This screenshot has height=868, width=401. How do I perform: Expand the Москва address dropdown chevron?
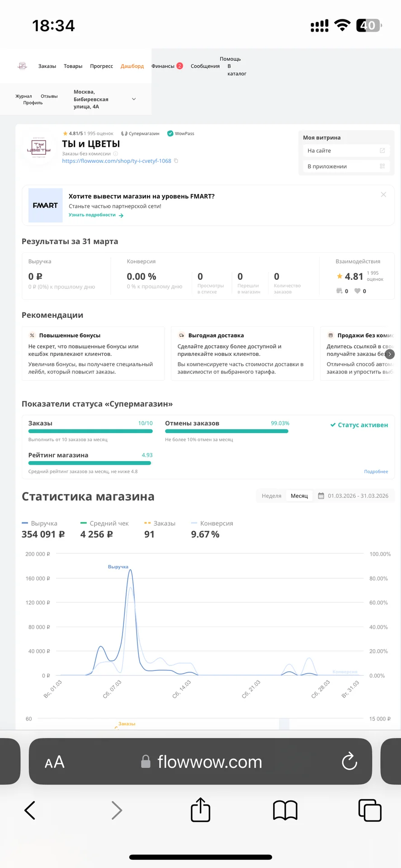[x=134, y=99]
